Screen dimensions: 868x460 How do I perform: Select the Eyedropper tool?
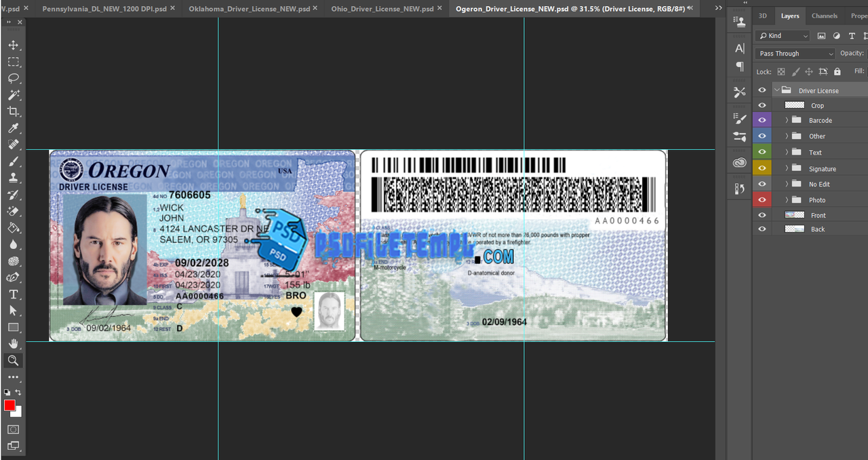coord(13,128)
